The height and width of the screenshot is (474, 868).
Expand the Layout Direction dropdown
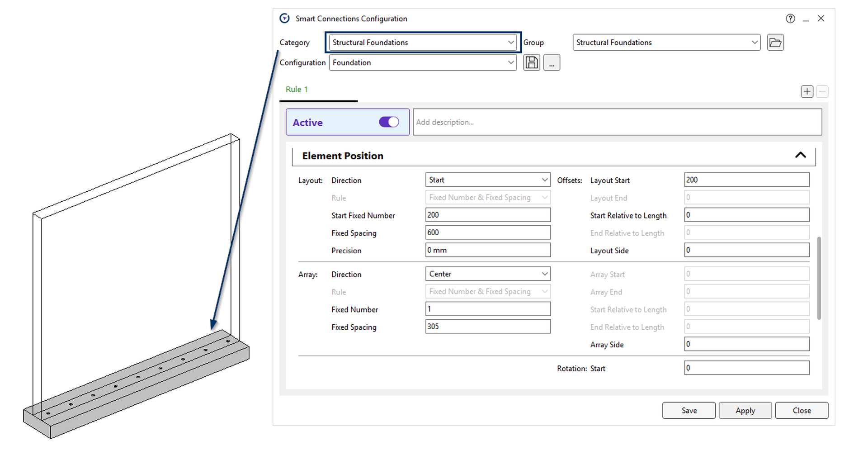[x=488, y=180]
